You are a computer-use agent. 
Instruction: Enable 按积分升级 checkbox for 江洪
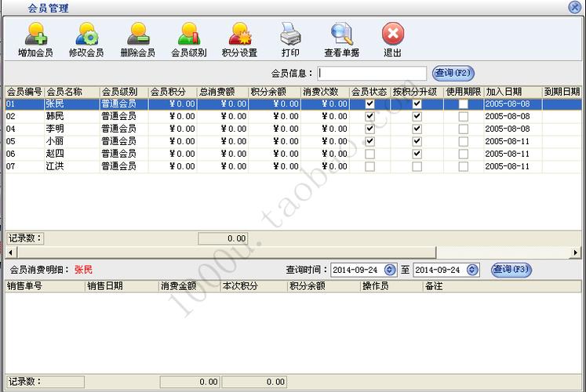click(417, 166)
